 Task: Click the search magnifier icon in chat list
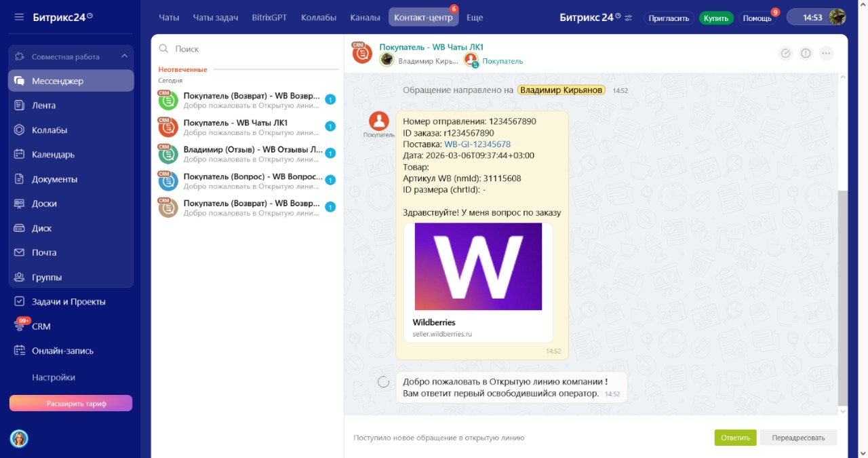pos(163,49)
